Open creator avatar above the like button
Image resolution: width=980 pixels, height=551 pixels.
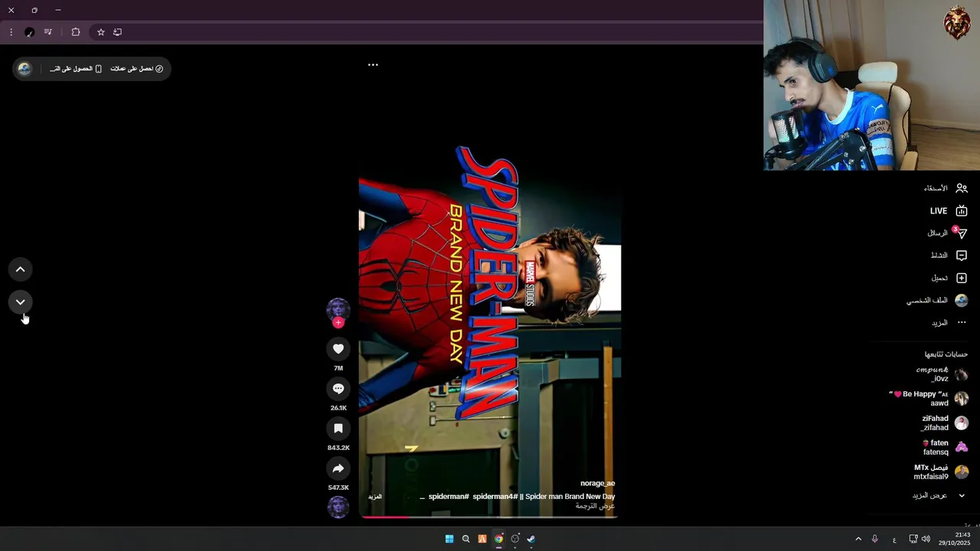[x=338, y=309]
